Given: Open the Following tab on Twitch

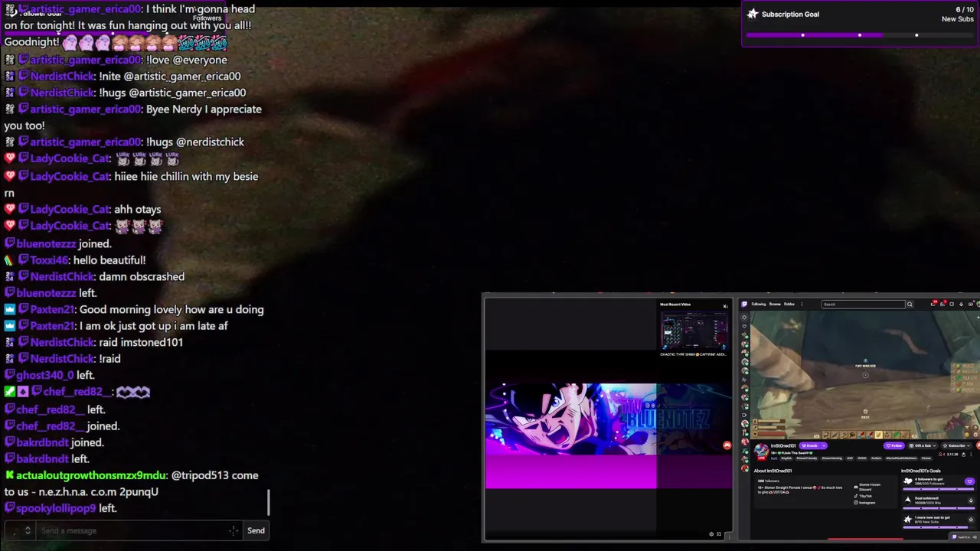Looking at the screenshot, I should (759, 304).
